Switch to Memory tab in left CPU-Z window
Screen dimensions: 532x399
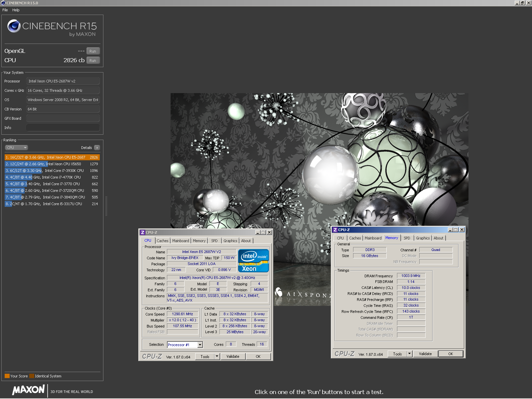point(199,241)
